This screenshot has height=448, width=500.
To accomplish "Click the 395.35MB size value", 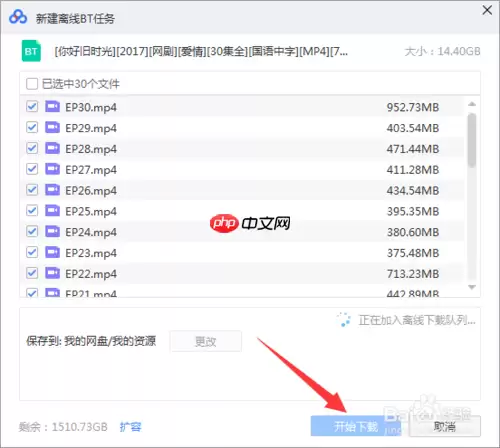I will (x=413, y=211).
